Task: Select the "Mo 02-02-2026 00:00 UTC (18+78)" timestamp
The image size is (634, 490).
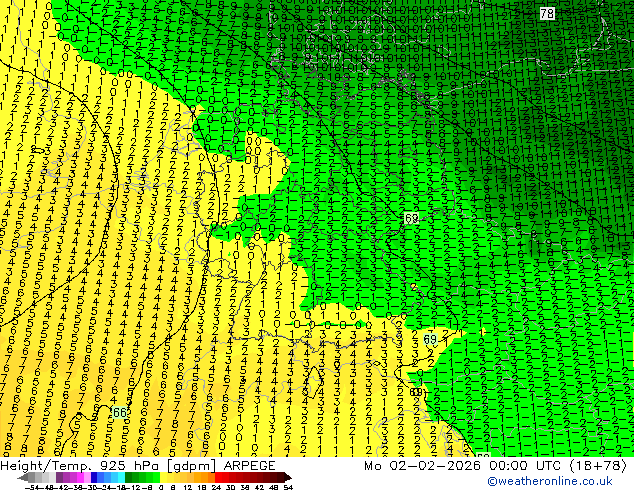Action: point(495,466)
